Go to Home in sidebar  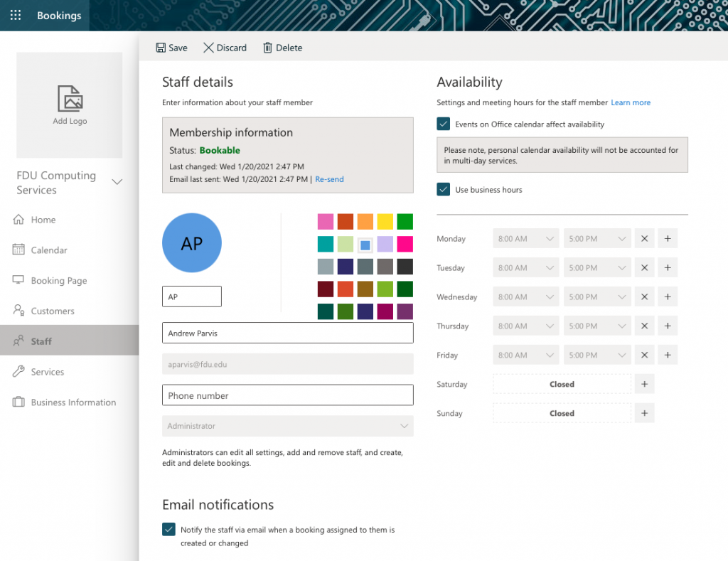pos(70,220)
